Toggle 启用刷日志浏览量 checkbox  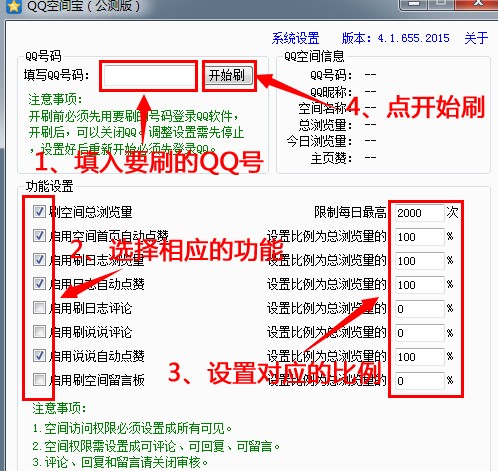[x=39, y=259]
